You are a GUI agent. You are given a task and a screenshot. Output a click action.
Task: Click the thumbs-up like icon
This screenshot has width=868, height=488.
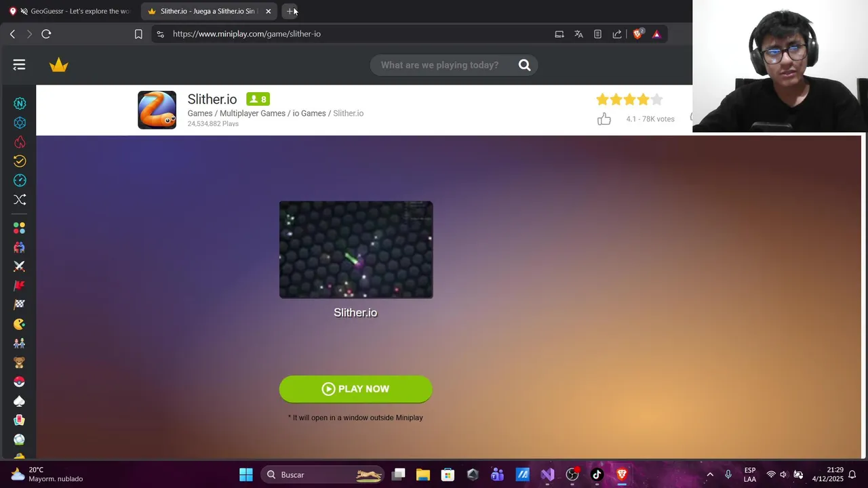pos(604,119)
